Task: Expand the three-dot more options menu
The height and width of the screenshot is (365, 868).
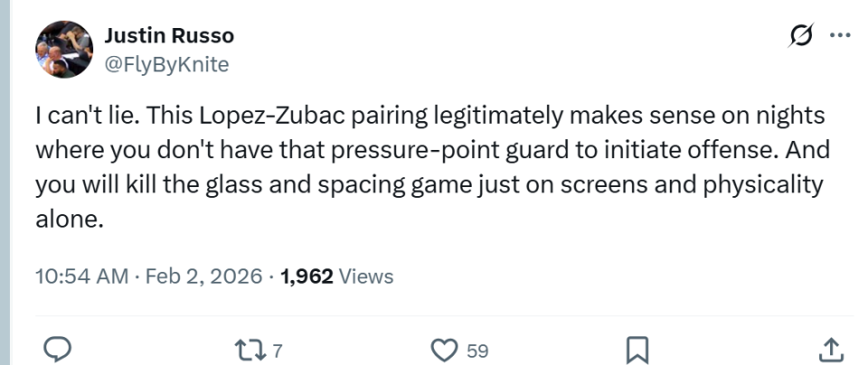Action: [840, 37]
